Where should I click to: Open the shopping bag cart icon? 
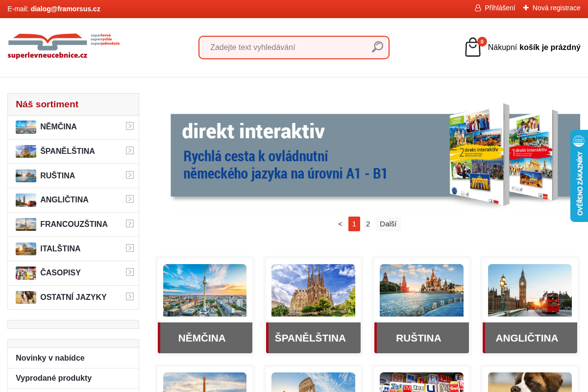click(x=473, y=48)
